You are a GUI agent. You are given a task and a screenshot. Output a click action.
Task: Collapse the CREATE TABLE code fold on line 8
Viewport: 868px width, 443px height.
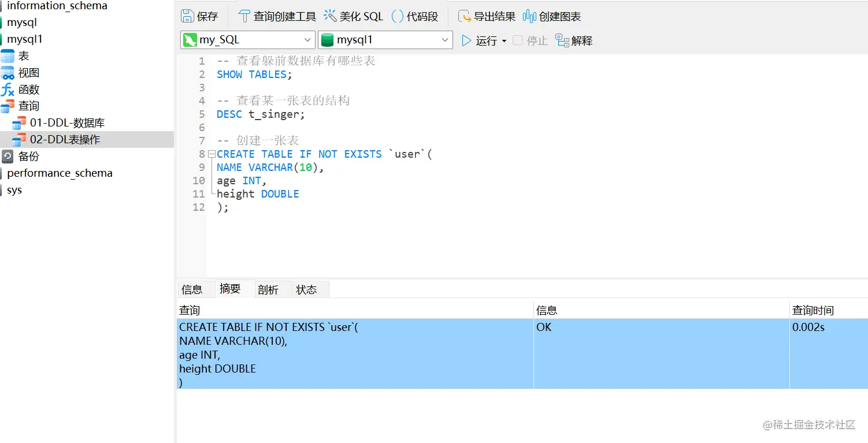click(x=212, y=154)
